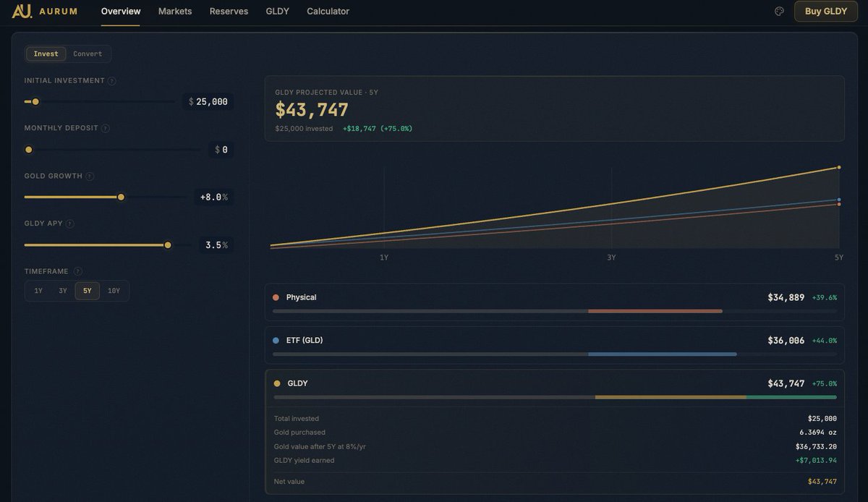This screenshot has height=502, width=868.
Task: Click the Gold Growth +8.0% input
Action: pyautogui.click(x=214, y=197)
